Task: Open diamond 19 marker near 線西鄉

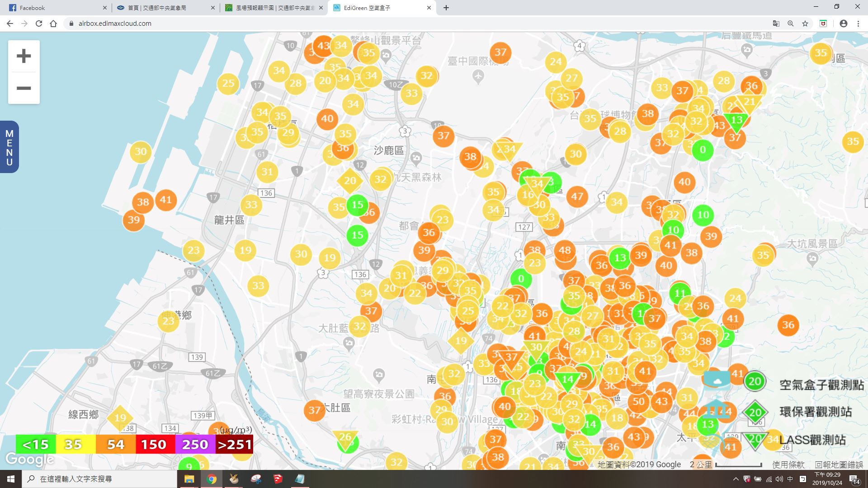Action: 120,418
